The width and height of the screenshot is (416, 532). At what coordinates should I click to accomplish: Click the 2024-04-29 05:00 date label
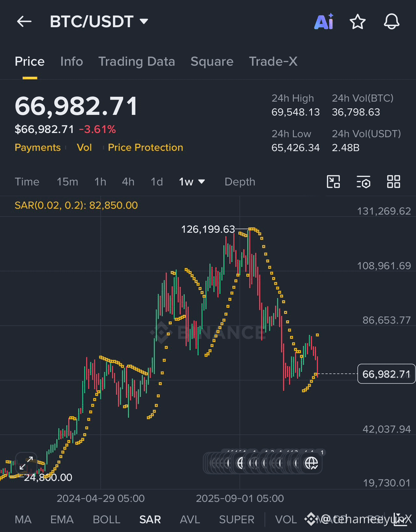point(100,498)
